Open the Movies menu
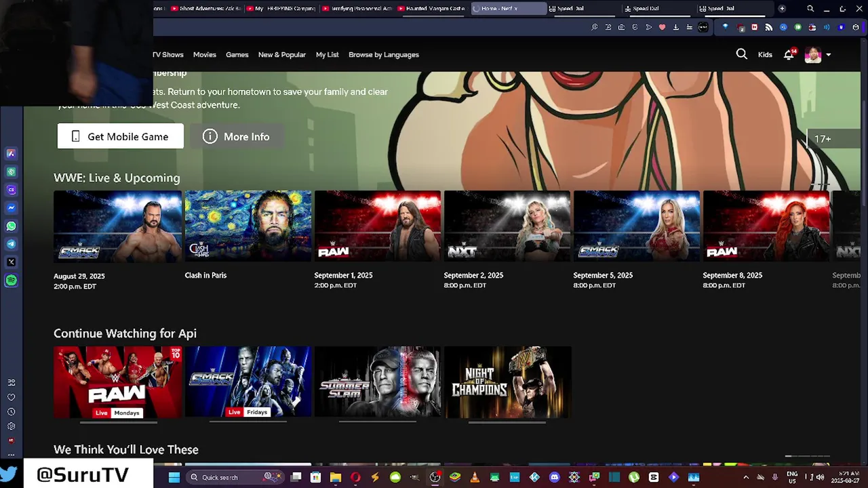868x488 pixels. click(x=204, y=55)
